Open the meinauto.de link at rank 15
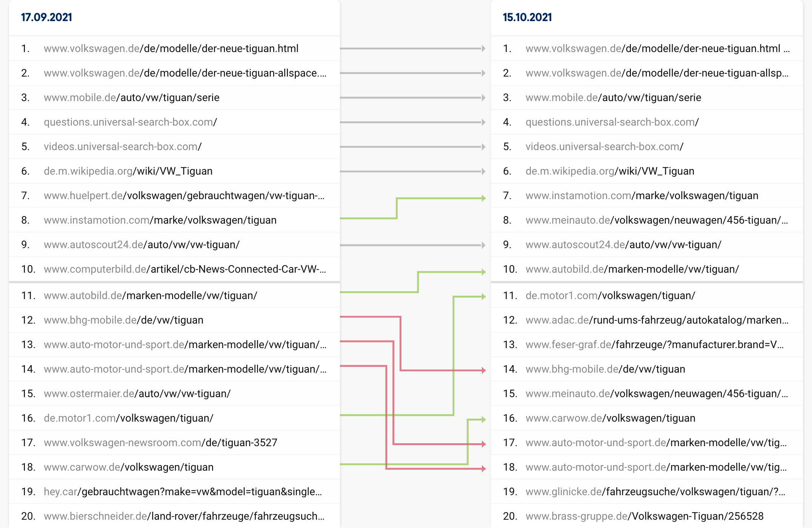This screenshot has height=528, width=812. 656,394
